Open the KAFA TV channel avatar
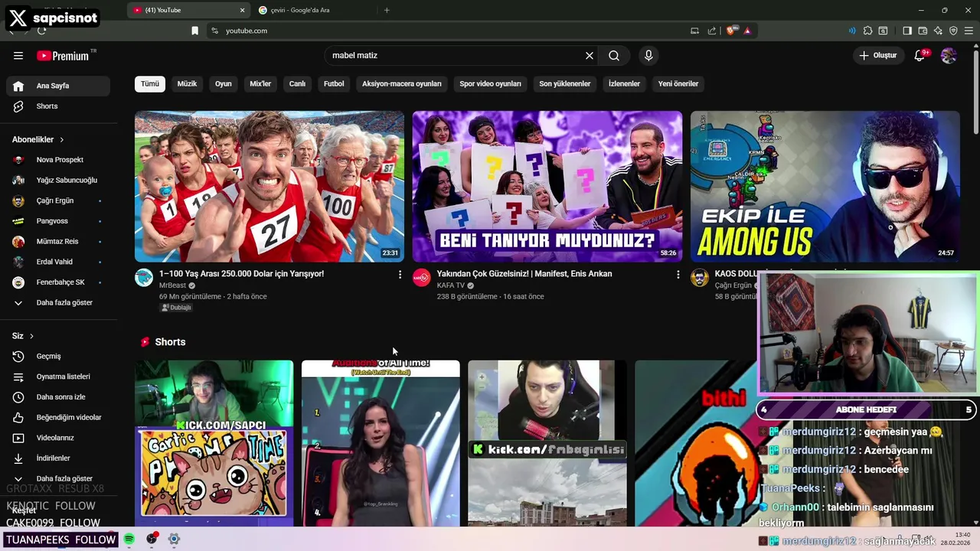This screenshot has height=551, width=980. (422, 278)
